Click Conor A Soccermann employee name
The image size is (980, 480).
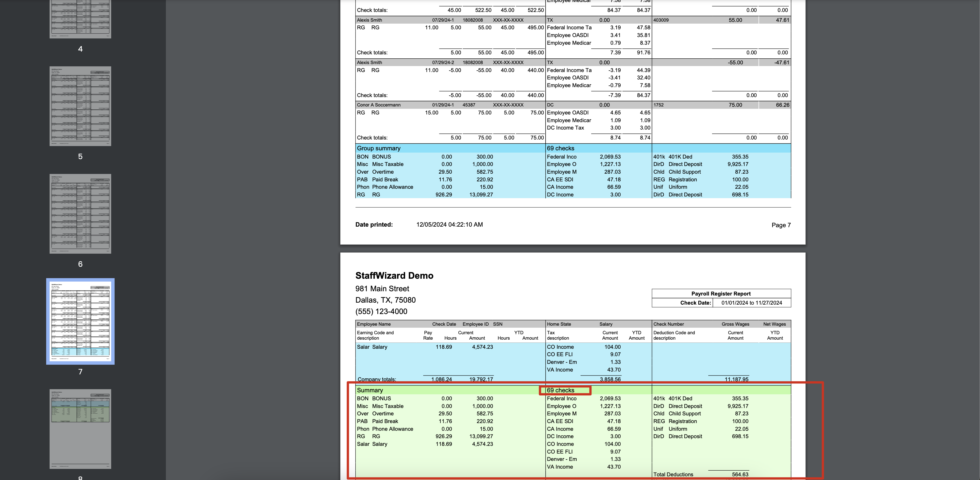tap(379, 105)
